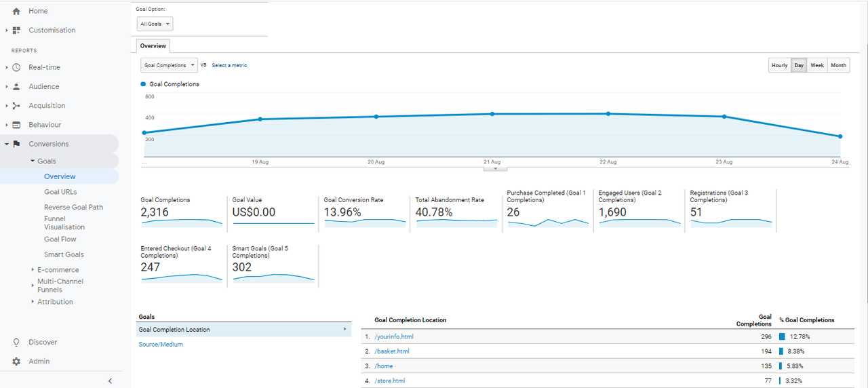The width and height of the screenshot is (868, 388).
Task: Open the All Goals dropdown
Action: 155,24
